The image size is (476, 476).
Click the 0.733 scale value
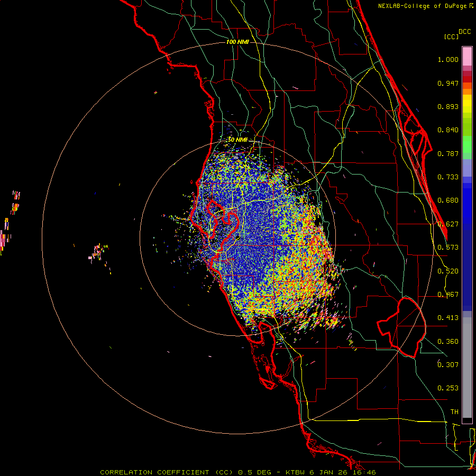click(x=448, y=177)
